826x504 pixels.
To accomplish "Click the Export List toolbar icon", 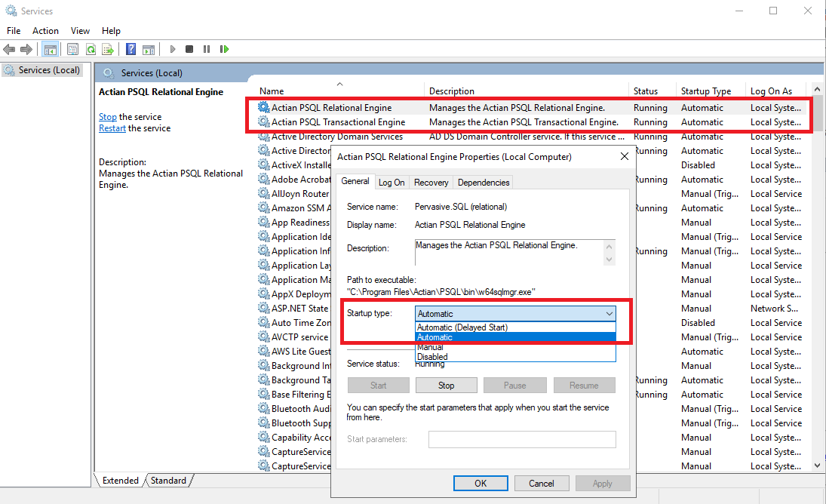I will point(108,50).
